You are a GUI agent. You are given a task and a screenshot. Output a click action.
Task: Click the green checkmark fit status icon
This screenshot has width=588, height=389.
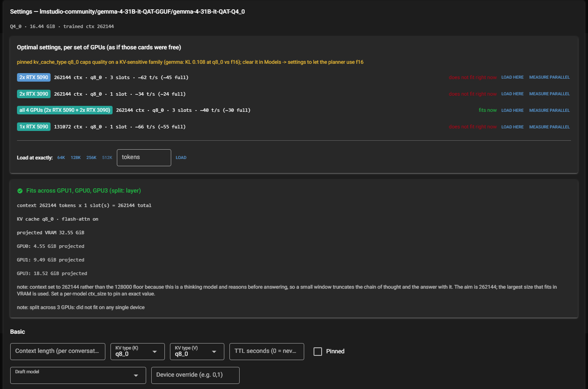click(x=20, y=191)
